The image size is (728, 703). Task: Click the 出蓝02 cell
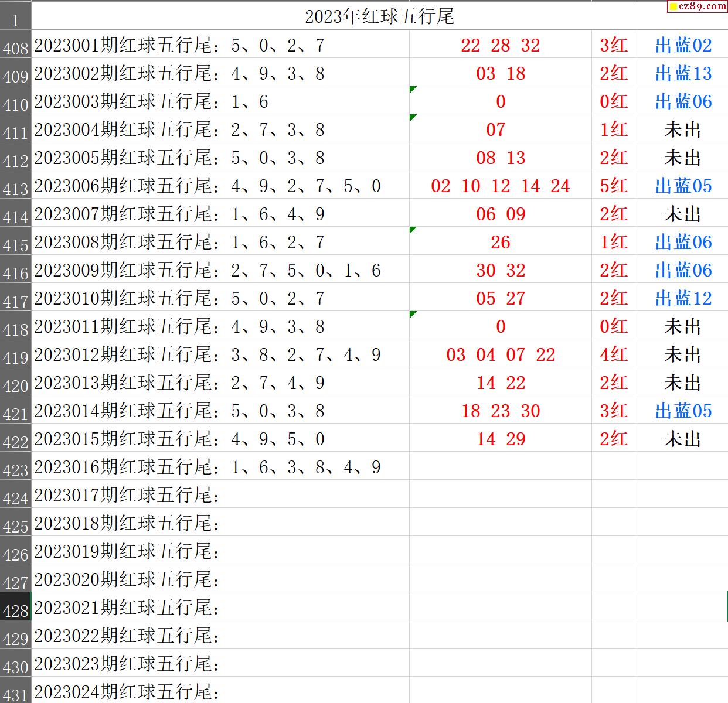click(683, 45)
